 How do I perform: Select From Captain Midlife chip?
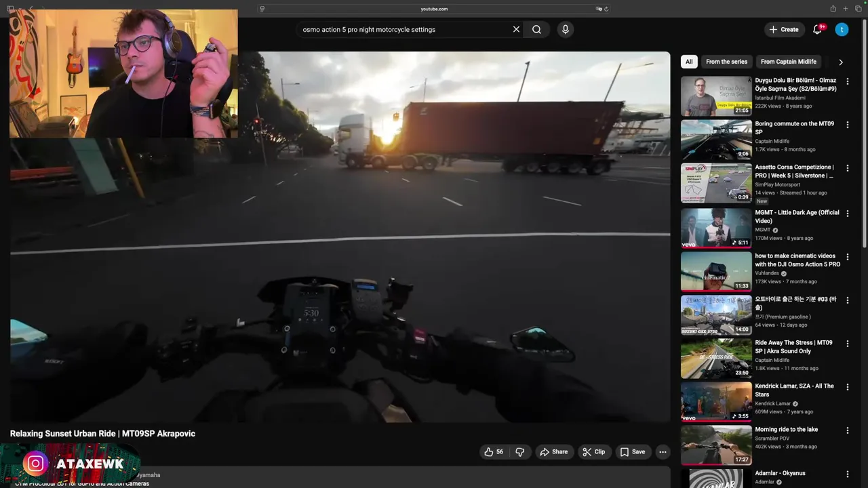click(x=788, y=62)
